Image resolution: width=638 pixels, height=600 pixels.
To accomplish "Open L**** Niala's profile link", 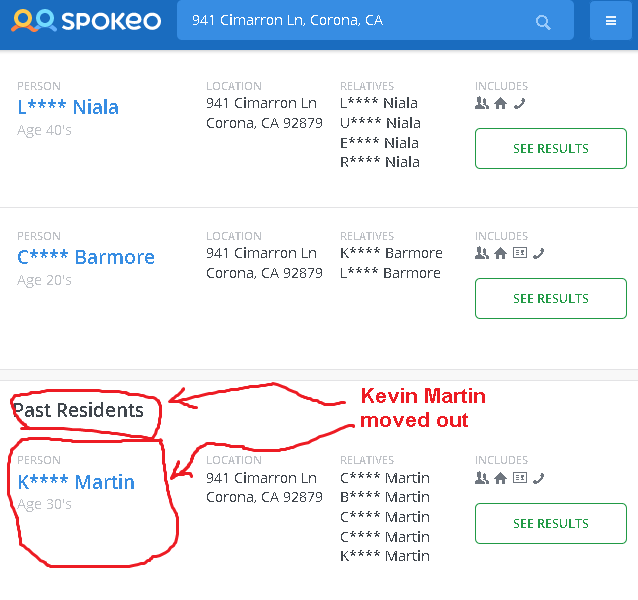I will [x=68, y=107].
